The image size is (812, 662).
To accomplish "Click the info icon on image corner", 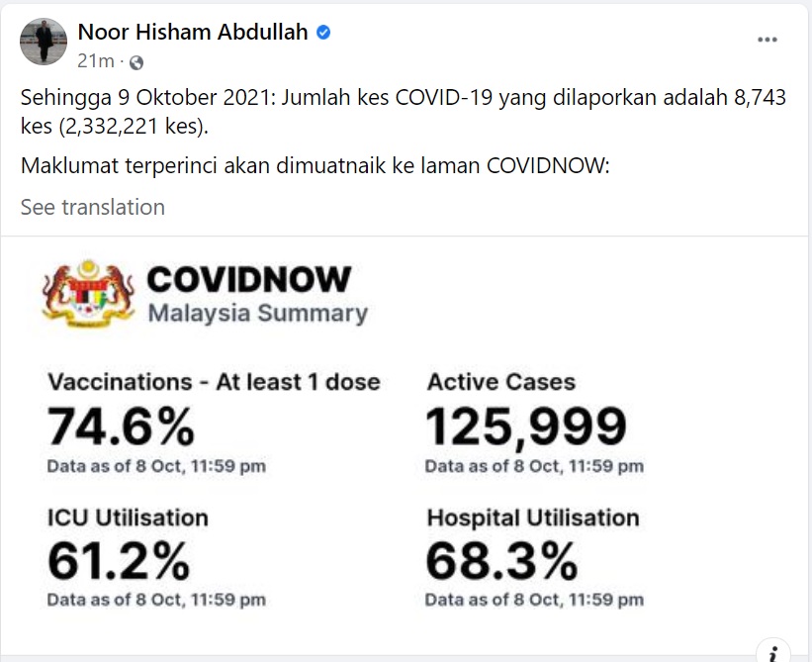I will (x=773, y=653).
